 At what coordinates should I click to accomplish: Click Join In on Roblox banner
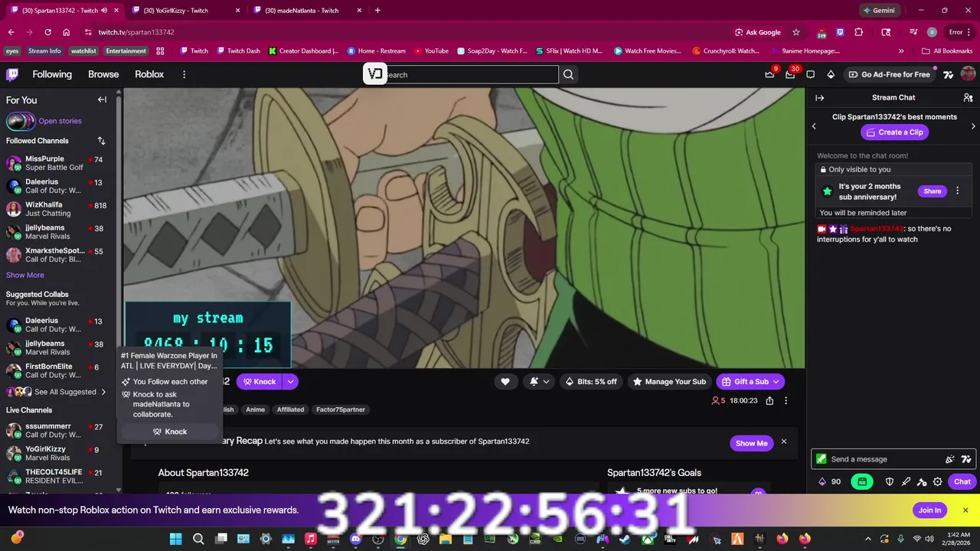(929, 510)
